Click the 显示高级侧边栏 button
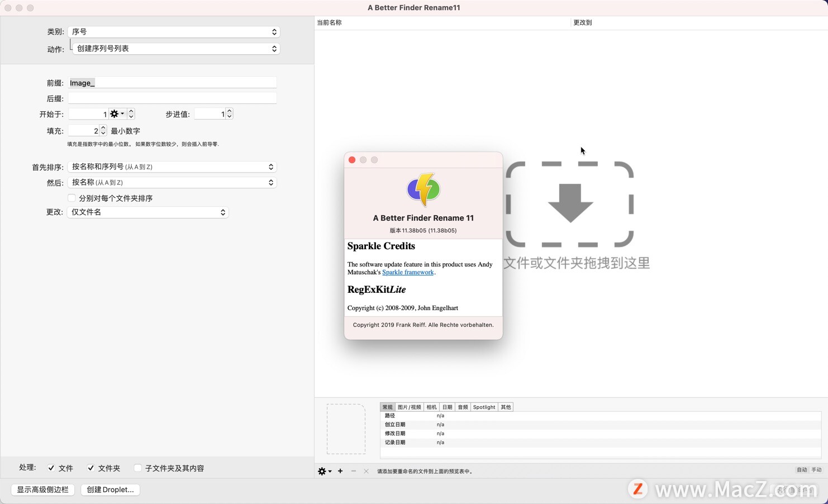 point(42,489)
